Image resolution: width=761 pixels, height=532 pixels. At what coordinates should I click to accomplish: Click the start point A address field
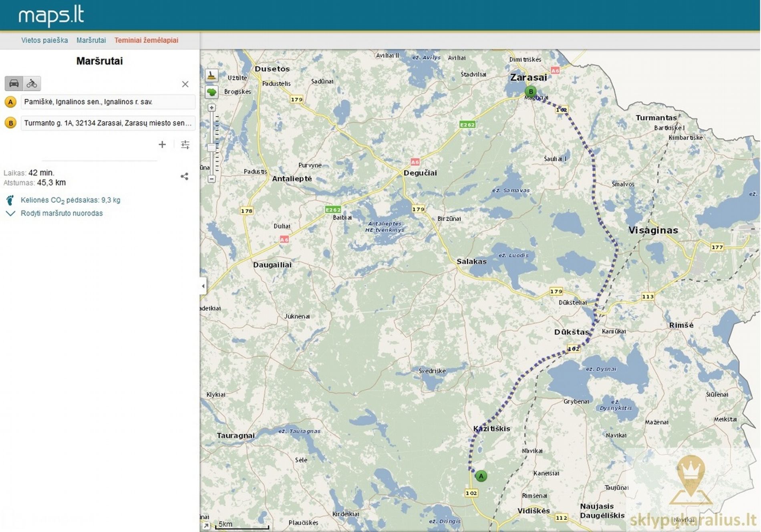pos(108,102)
